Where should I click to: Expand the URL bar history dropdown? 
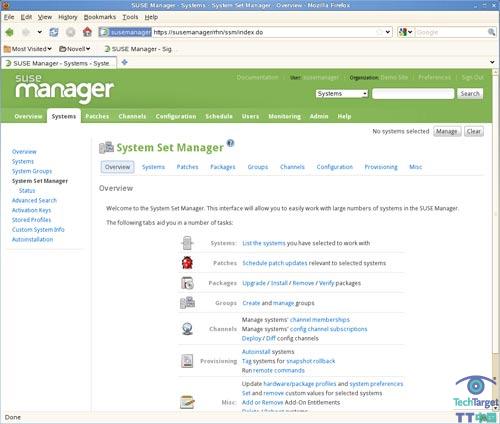click(x=388, y=32)
